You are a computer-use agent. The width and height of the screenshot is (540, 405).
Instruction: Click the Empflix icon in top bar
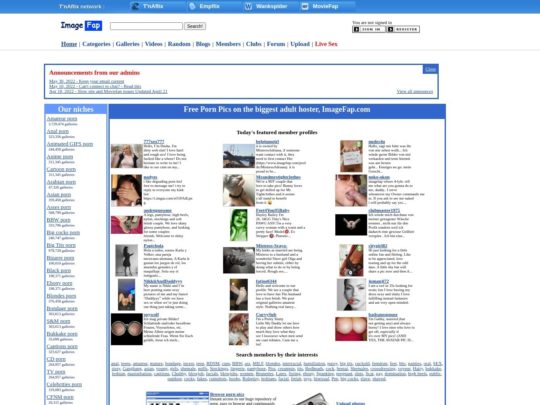click(193, 6)
